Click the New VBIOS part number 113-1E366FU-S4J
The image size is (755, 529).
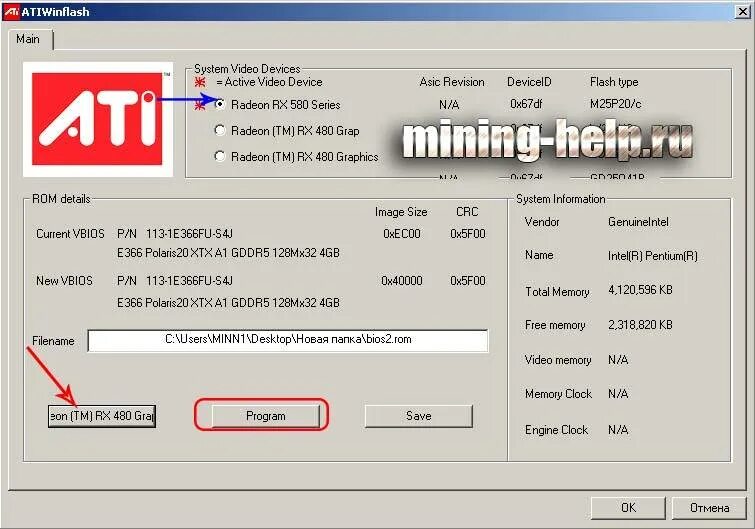[x=189, y=281]
